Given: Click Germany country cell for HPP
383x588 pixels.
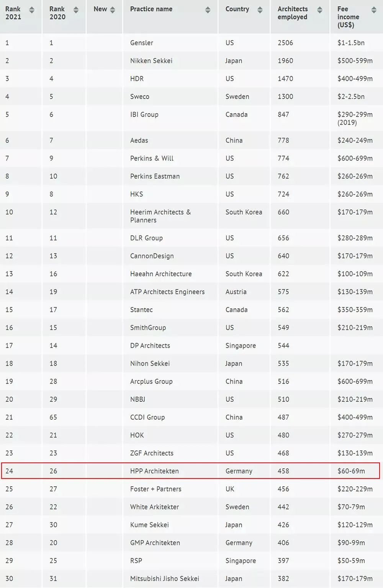Looking at the screenshot, I should click(239, 471).
